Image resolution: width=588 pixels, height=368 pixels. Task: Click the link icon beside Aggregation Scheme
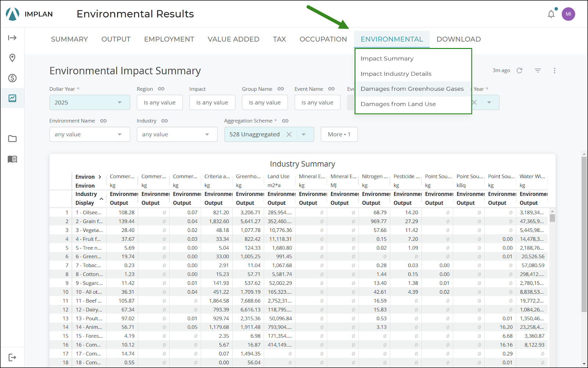click(285, 121)
